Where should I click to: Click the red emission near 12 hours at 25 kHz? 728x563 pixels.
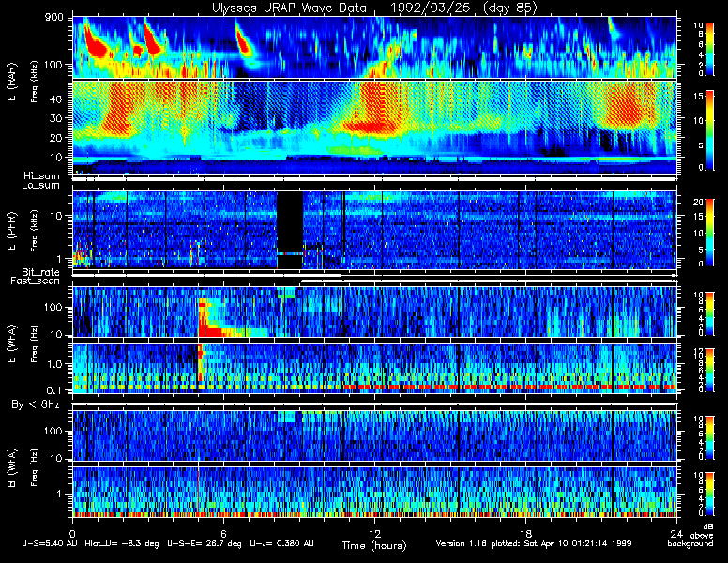point(370,127)
